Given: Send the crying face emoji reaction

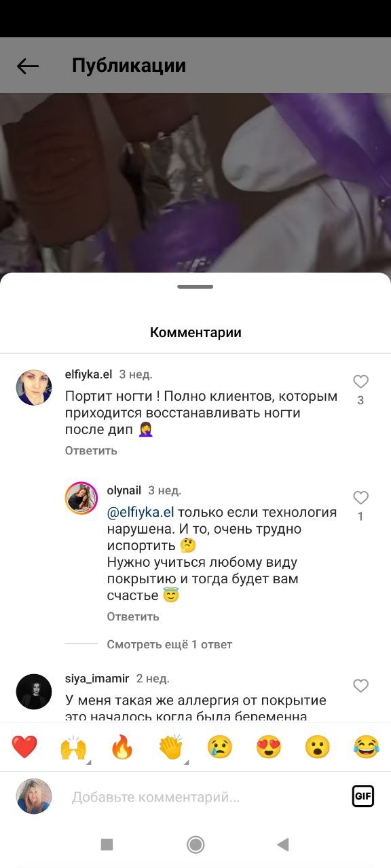Looking at the screenshot, I should tap(220, 747).
